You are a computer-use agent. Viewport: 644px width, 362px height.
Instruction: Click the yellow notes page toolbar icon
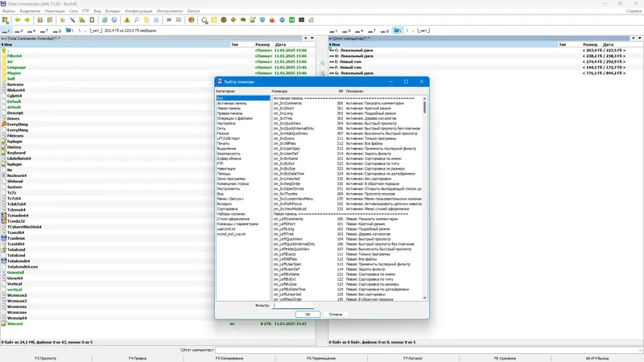coord(147,19)
